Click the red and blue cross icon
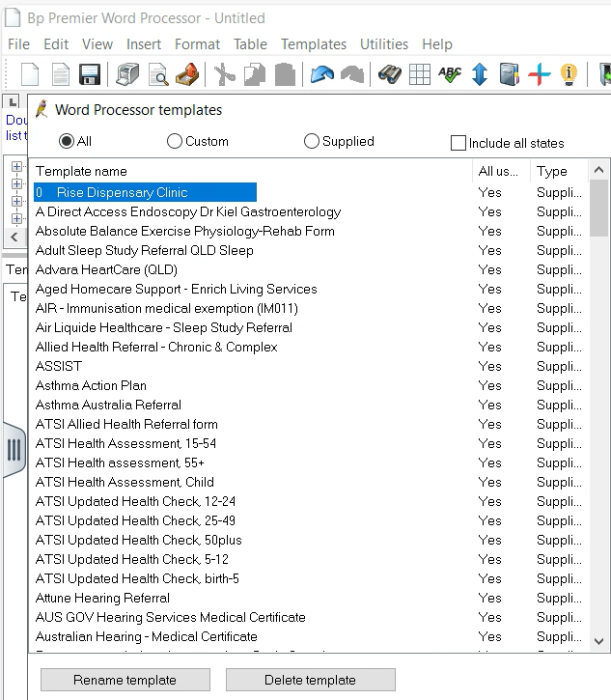This screenshot has height=700, width=611. pyautogui.click(x=540, y=74)
